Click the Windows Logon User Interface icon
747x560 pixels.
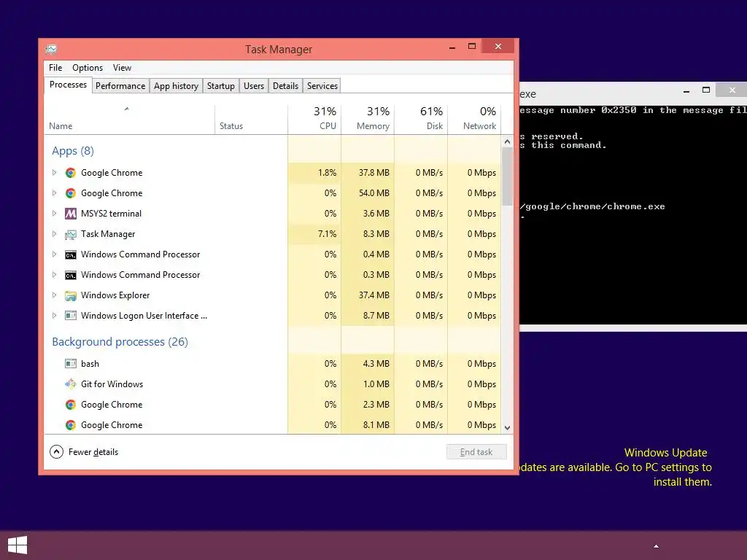(71, 316)
